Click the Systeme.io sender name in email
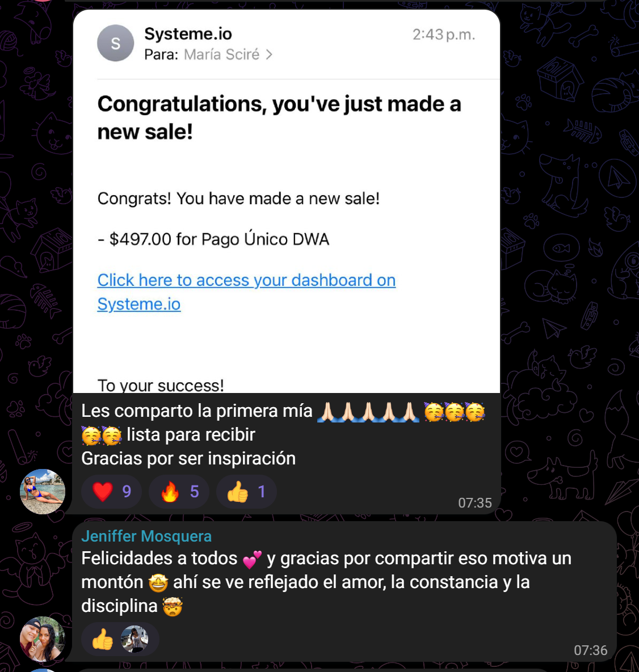The width and height of the screenshot is (639, 672). (x=188, y=34)
